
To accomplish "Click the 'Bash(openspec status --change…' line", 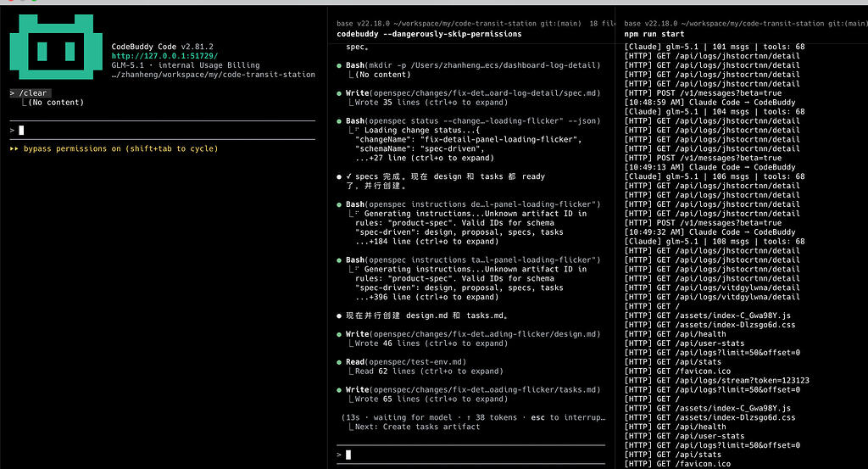I will (x=473, y=120).
